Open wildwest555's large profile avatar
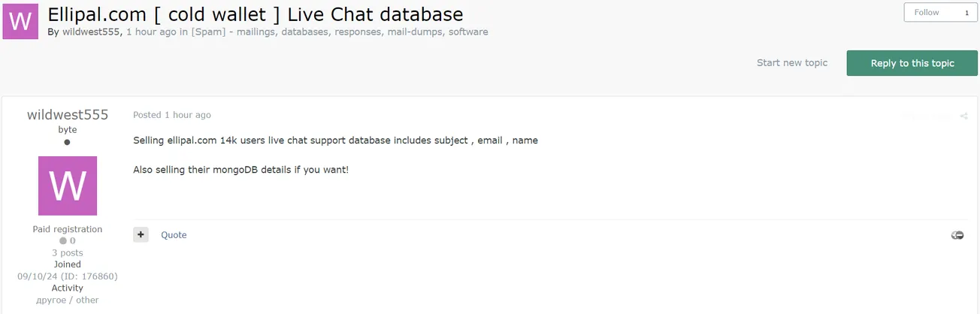 point(68,186)
